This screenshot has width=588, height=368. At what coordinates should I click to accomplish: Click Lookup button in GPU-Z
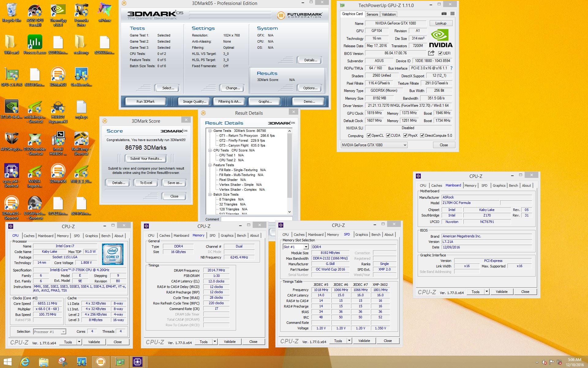441,23
